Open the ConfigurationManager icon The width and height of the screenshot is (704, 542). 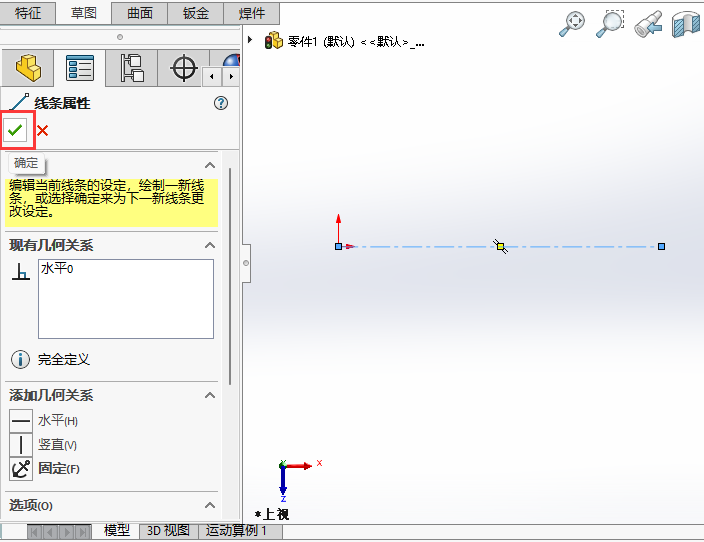tap(132, 68)
